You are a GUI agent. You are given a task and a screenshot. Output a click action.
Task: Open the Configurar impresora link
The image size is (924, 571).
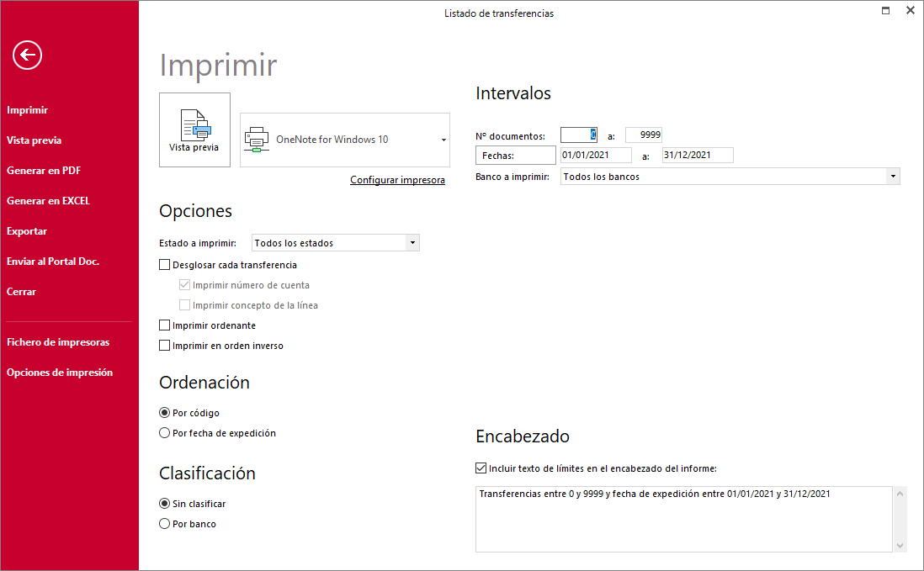[x=397, y=180]
